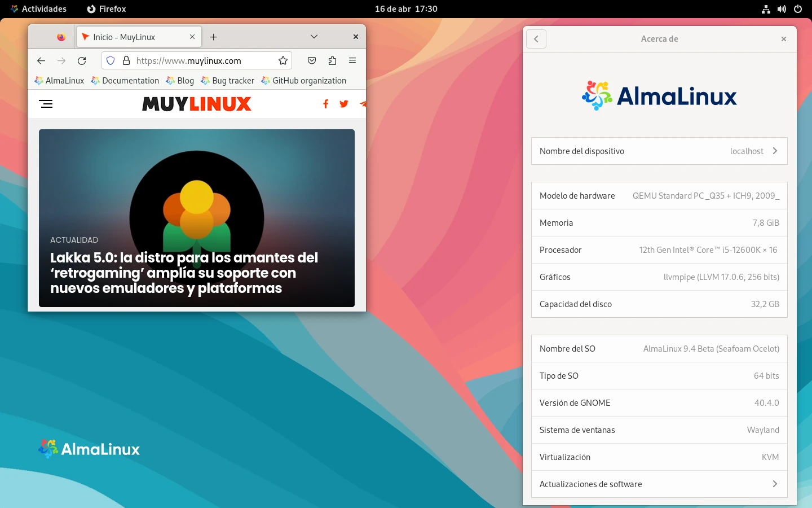Open the Actividades overview
Viewport: 812px width, 508px height.
click(x=38, y=9)
